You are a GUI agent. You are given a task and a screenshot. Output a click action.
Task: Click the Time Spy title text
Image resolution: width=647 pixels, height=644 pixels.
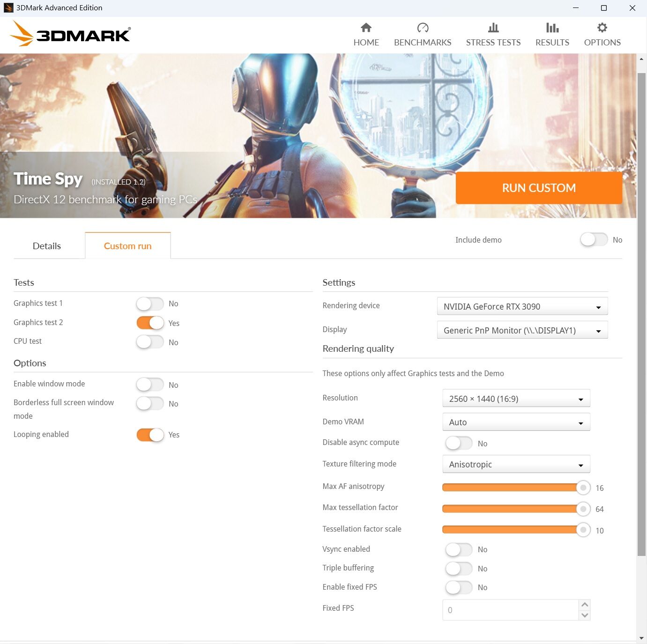[x=48, y=179]
